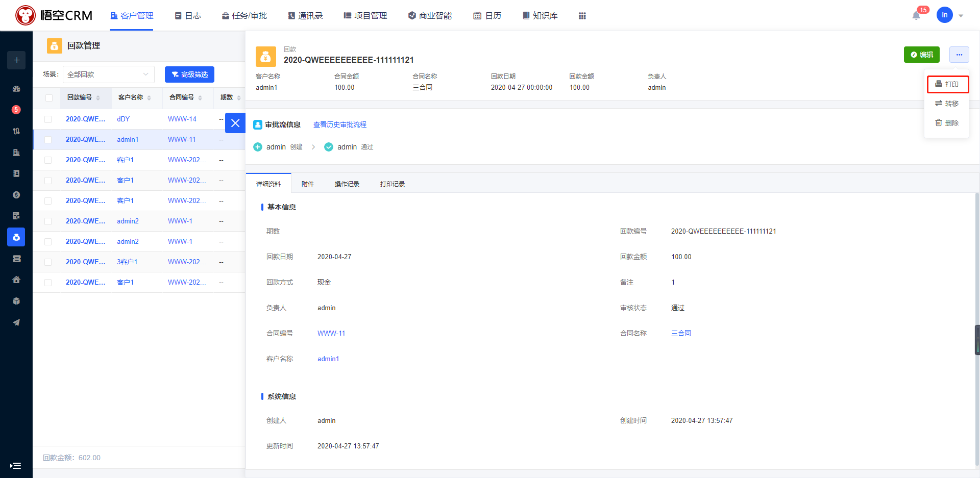Open the sidebar item with red badge 5
The height and width of the screenshot is (478, 980).
(x=16, y=110)
